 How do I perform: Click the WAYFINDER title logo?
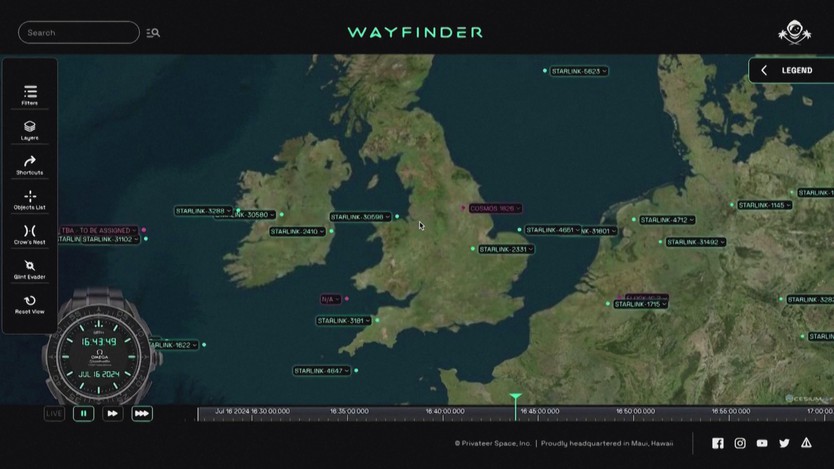(415, 32)
